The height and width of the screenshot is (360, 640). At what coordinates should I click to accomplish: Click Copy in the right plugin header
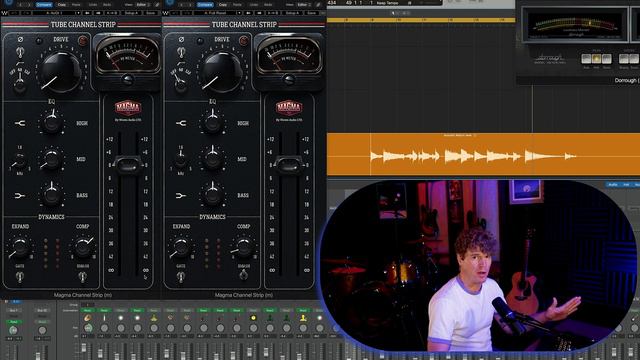click(223, 5)
